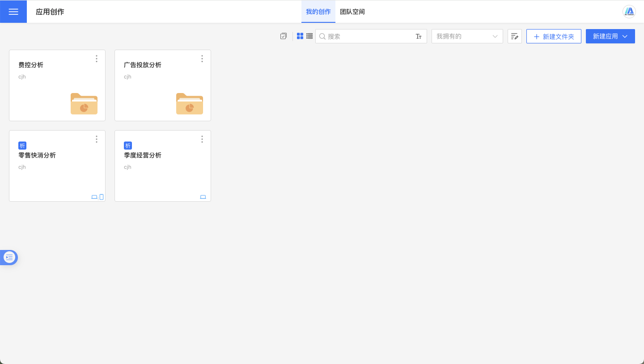This screenshot has height=364, width=644.
Task: Switch to grid card view
Action: pyautogui.click(x=300, y=36)
